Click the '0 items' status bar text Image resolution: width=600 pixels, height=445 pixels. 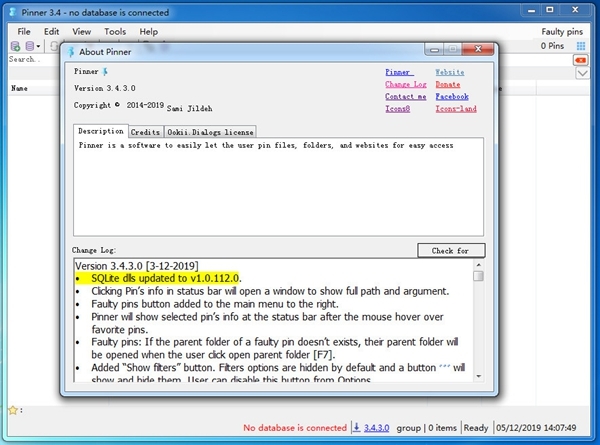[x=442, y=428]
